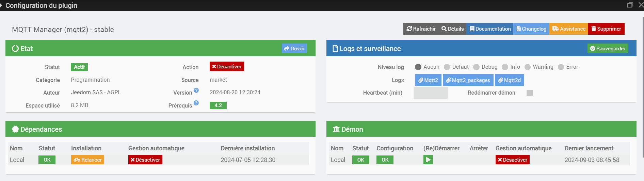Click the Rafraichir refresh button
The width and height of the screenshot is (644, 181).
click(421, 29)
